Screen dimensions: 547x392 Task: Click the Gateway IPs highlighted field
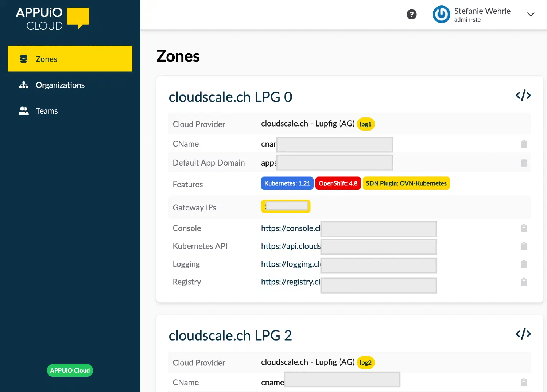click(286, 206)
